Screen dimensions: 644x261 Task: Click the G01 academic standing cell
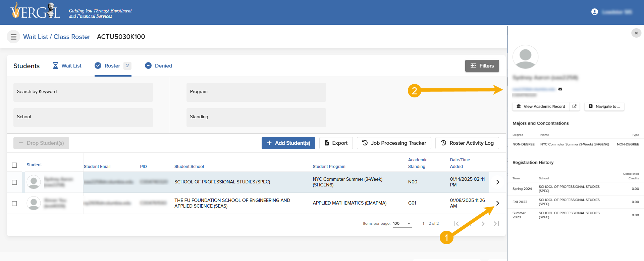point(412,203)
